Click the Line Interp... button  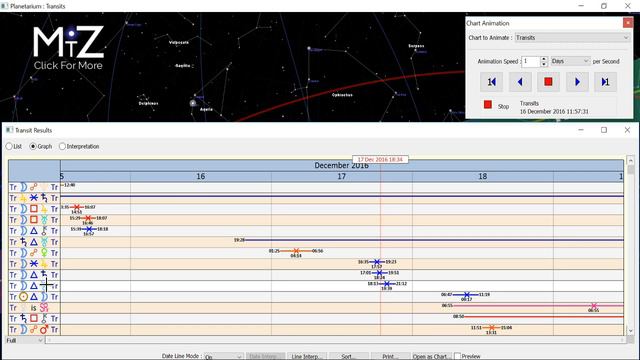pyautogui.click(x=307, y=356)
